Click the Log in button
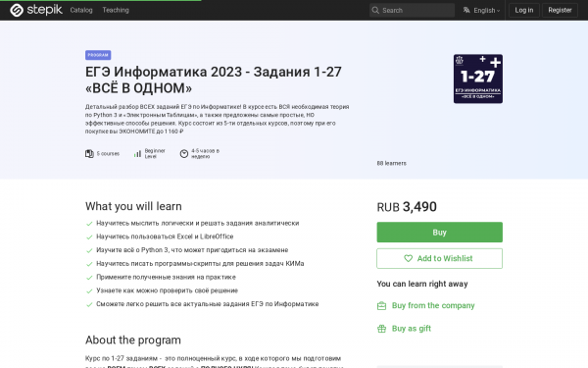Image resolution: width=588 pixels, height=368 pixels. pos(524,10)
